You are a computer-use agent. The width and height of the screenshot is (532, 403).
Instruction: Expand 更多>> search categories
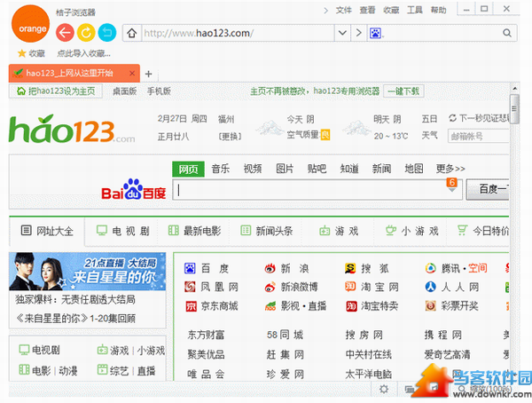450,169
